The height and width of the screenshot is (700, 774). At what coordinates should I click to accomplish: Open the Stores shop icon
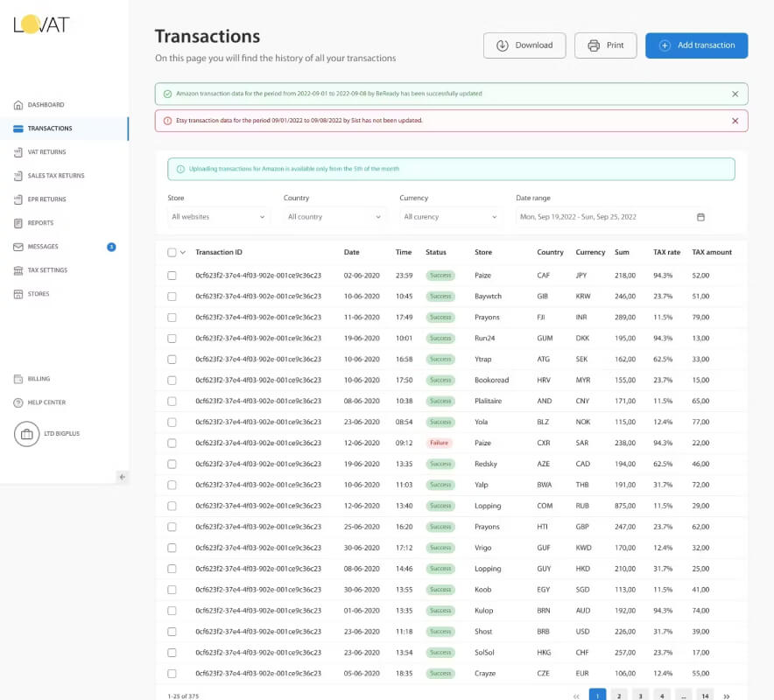pyautogui.click(x=18, y=294)
